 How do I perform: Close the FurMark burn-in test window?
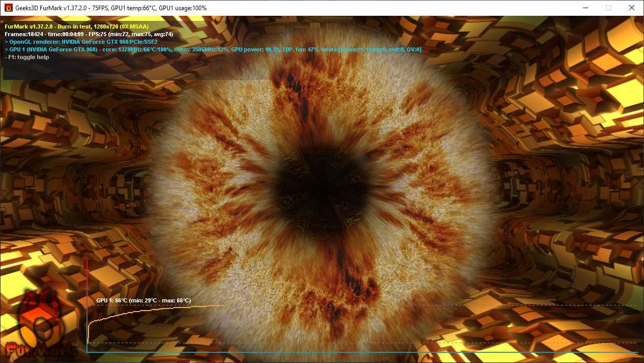click(632, 8)
